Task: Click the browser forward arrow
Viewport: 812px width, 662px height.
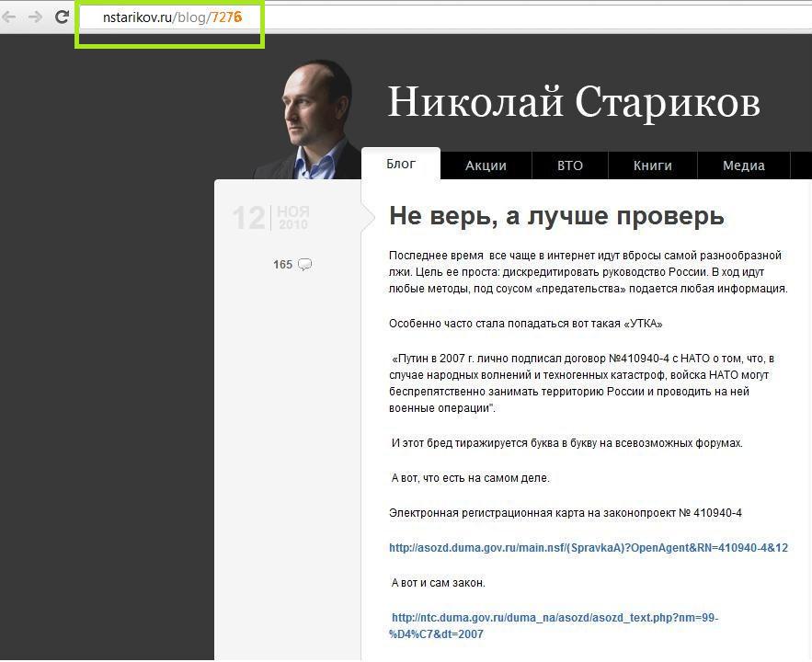Action: click(35, 17)
